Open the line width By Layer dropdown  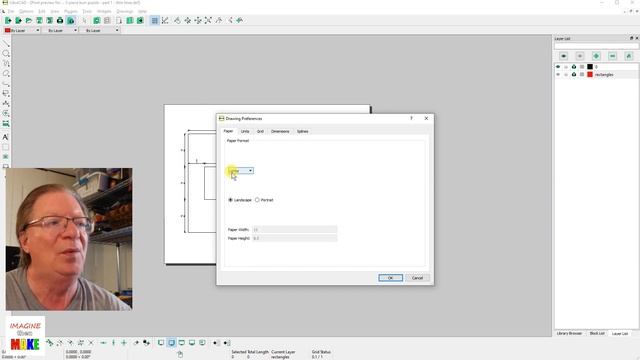pyautogui.click(x=60, y=30)
